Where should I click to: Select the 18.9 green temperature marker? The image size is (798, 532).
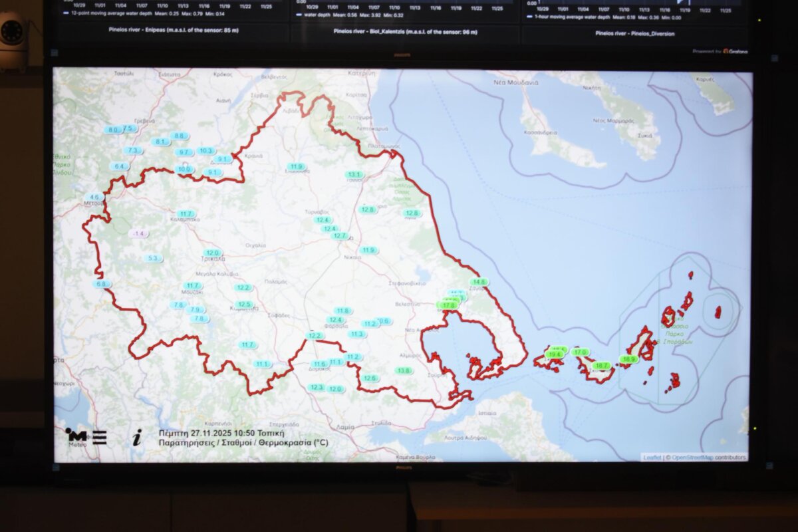(628, 359)
